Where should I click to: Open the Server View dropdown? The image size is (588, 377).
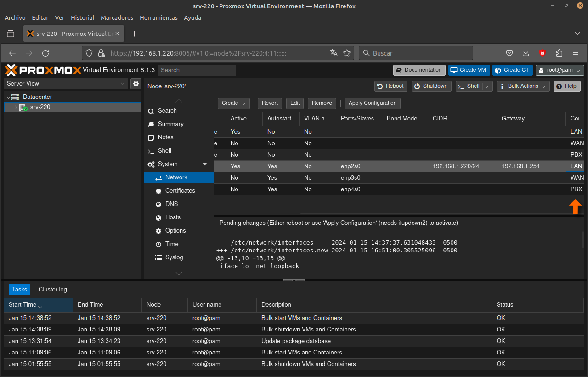[66, 84]
